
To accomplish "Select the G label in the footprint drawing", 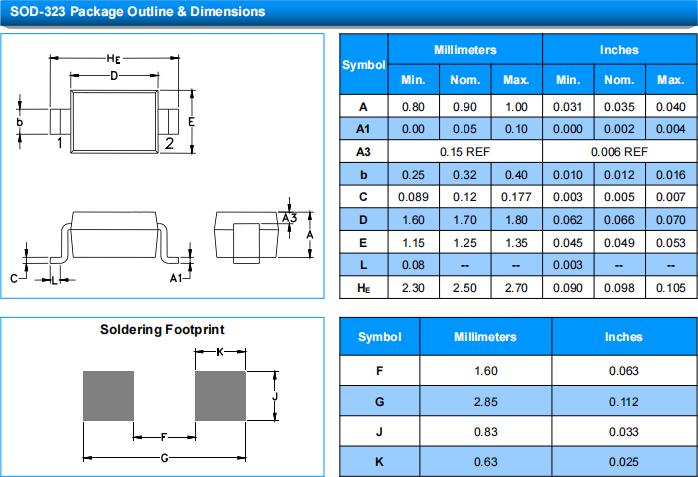I will pos(164,458).
